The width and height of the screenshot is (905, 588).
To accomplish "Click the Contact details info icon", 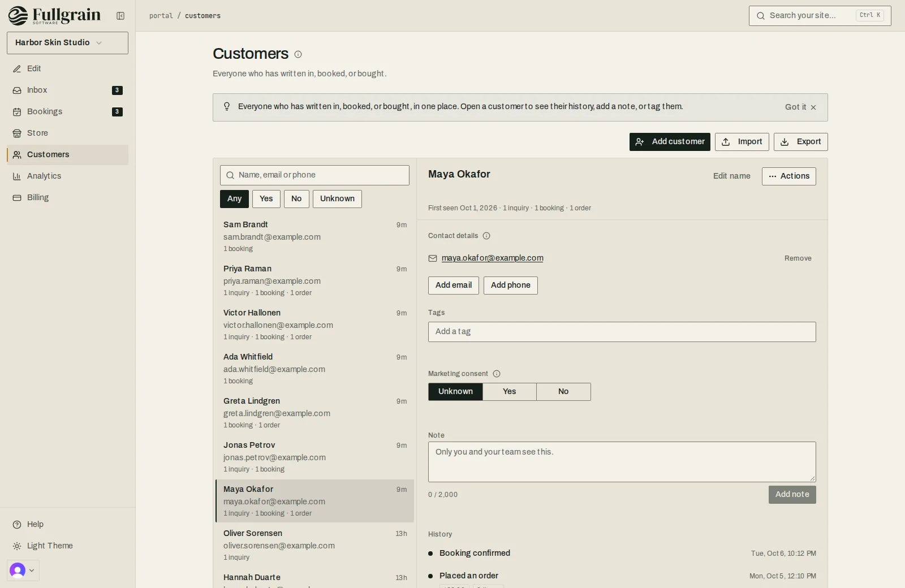I will tap(486, 236).
